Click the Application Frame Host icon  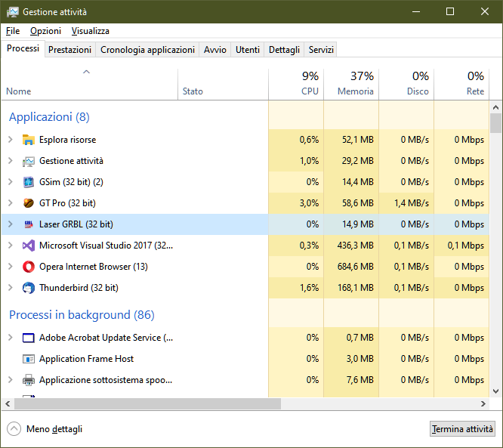coord(28,359)
